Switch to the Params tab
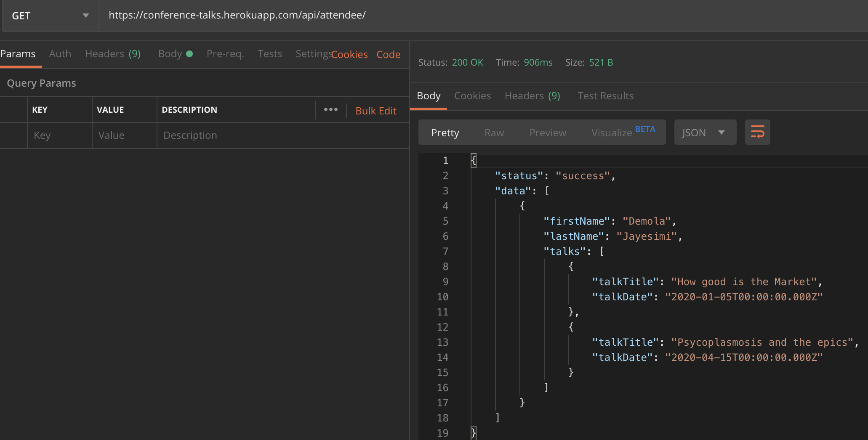868x440 pixels. tap(18, 54)
